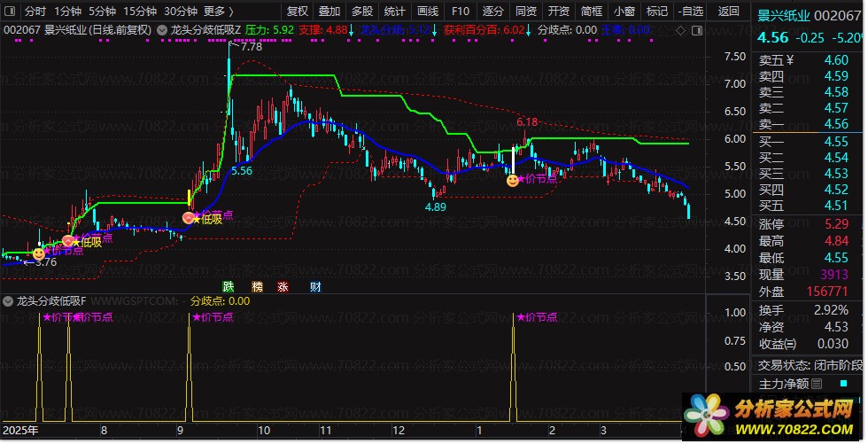Image resolution: width=868 pixels, height=444 pixels.
Task: Click the red 涨 tag icon
Action: 283,287
